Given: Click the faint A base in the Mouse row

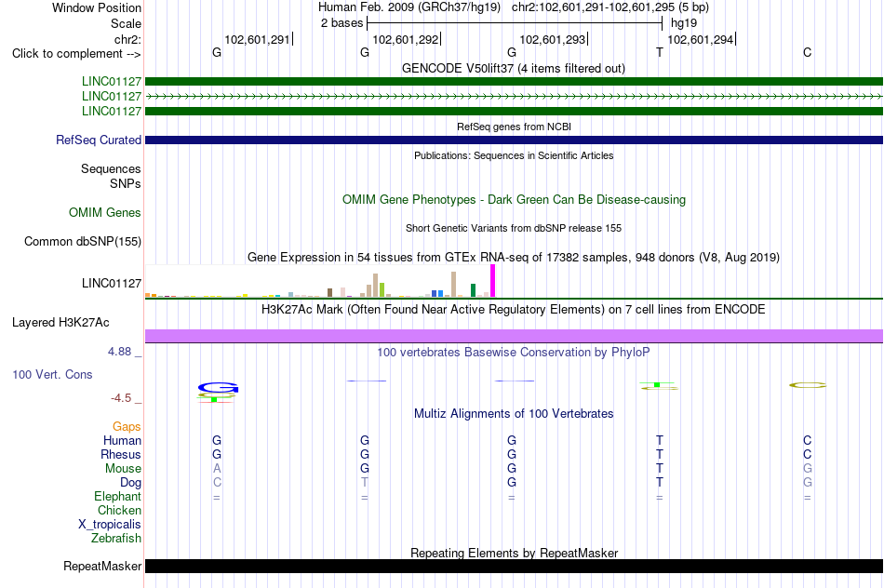Looking at the screenshot, I should coord(217,469).
